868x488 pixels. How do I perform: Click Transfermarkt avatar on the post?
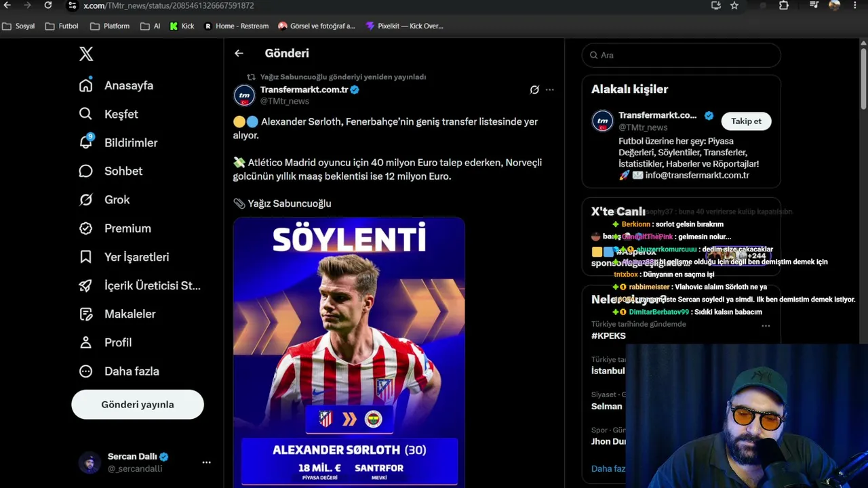coord(244,95)
